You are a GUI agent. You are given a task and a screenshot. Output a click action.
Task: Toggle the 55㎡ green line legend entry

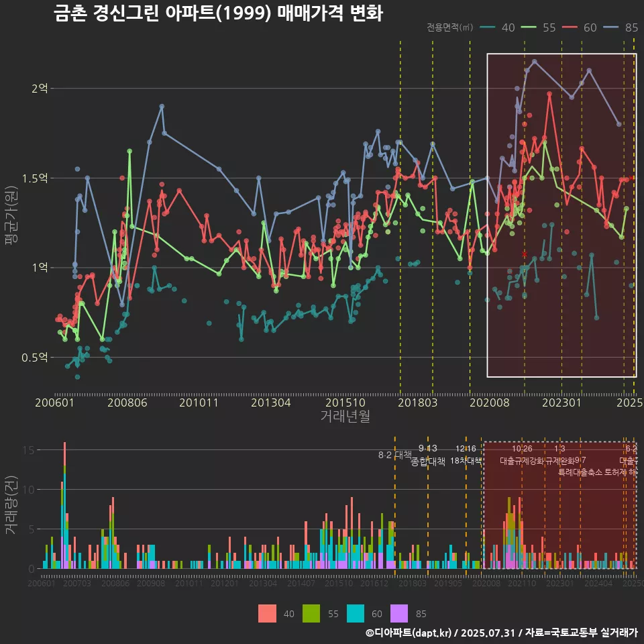pos(539,28)
